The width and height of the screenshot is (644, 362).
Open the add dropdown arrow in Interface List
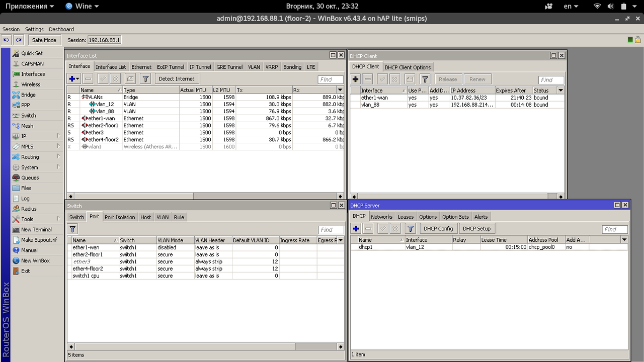[x=78, y=79]
